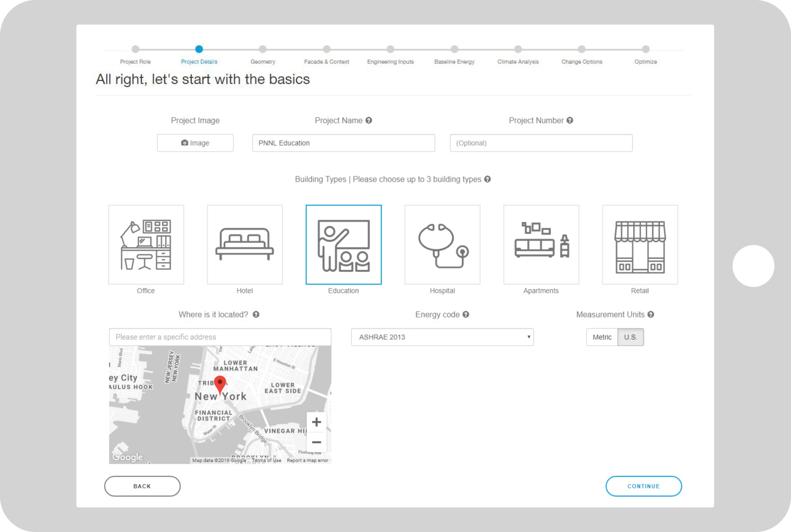Screen dimensions: 791x532
Task: Zoom in on the map with plus control
Action: coord(316,422)
